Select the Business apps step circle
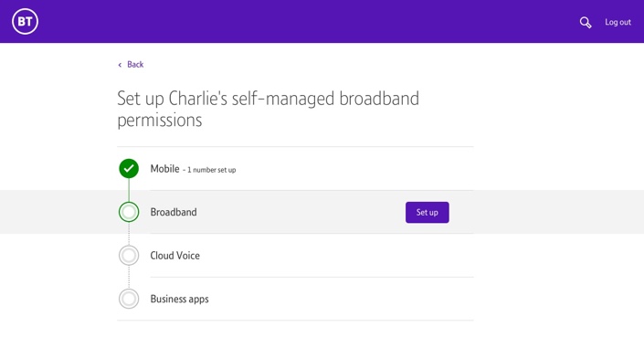 click(129, 299)
